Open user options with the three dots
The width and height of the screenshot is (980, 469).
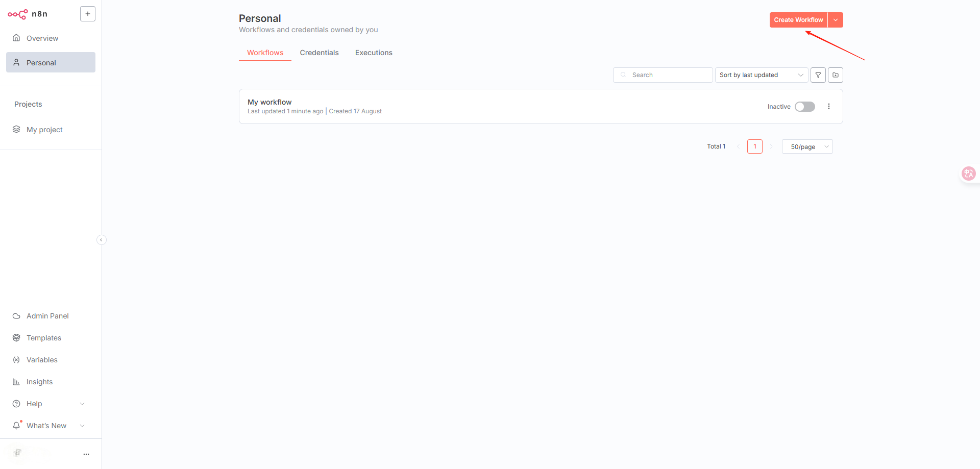click(86, 454)
